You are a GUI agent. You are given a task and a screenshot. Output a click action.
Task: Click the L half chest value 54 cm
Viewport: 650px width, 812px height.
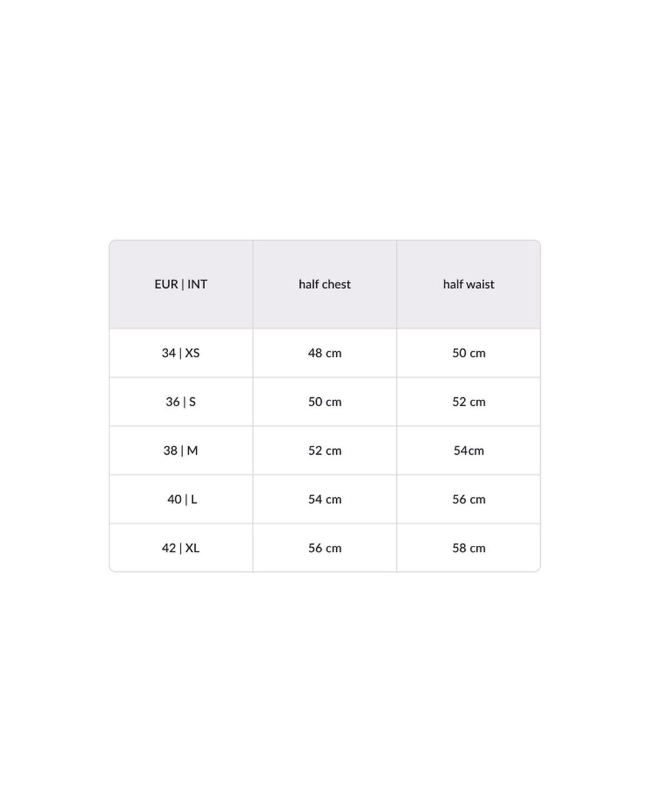(x=324, y=499)
